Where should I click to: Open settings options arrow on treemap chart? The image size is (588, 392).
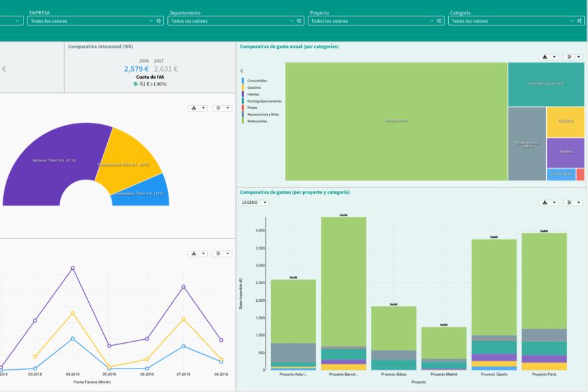[x=579, y=57]
